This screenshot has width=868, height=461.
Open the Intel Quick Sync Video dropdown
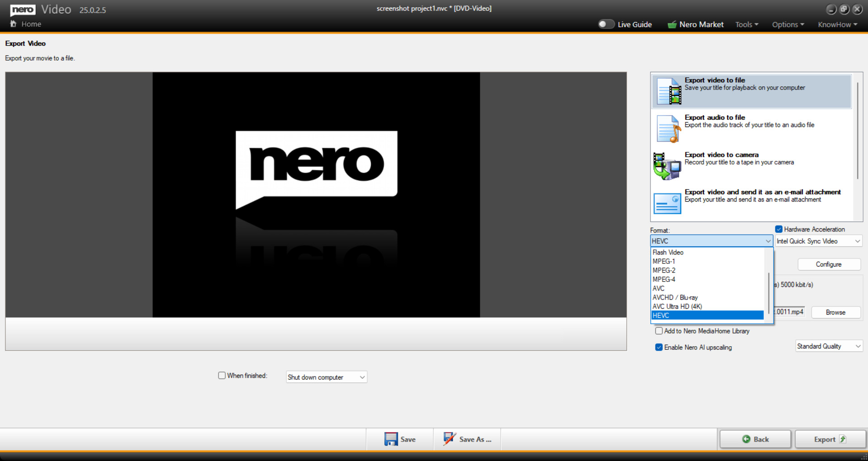(819, 241)
